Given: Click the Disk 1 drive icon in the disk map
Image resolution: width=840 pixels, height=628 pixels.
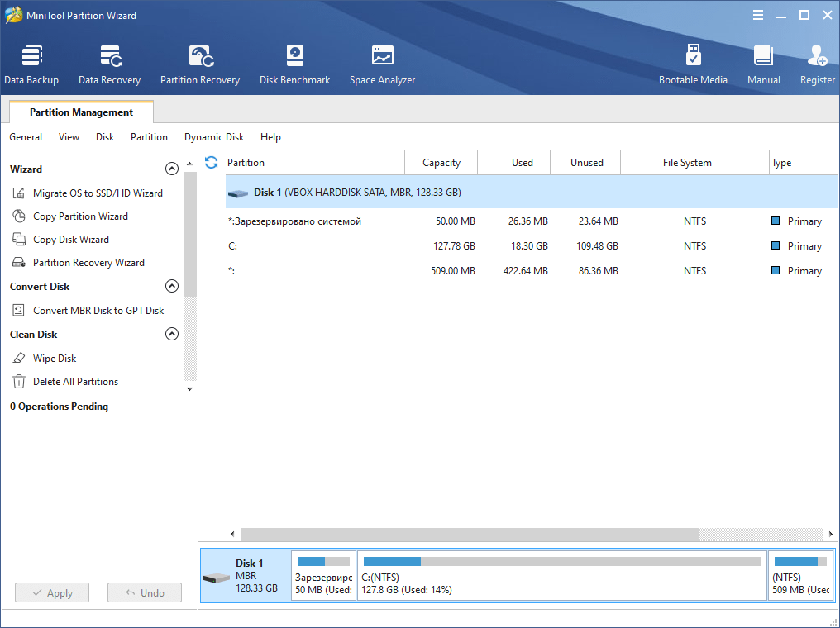Looking at the screenshot, I should pos(217,578).
